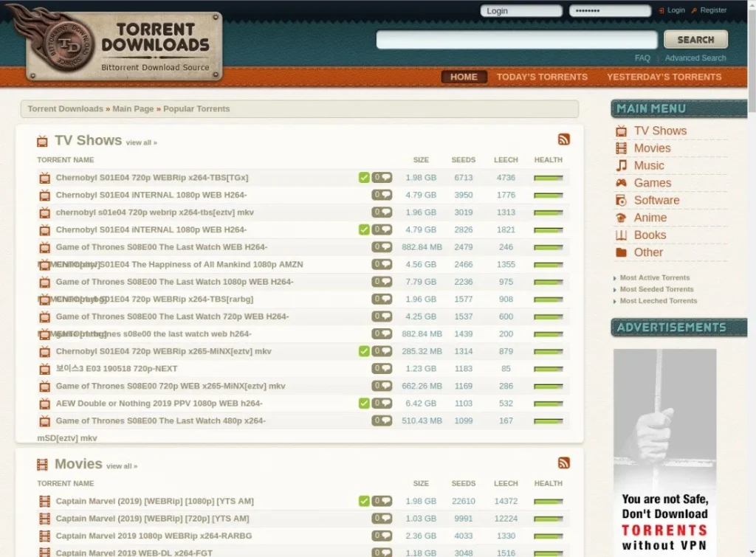The width and height of the screenshot is (756, 557).
Task: Click the gamepad icon beside Games
Action: pyautogui.click(x=622, y=183)
